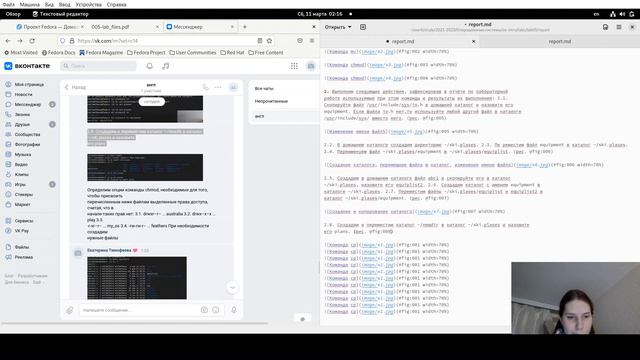Open Most Visited bookmarks folder

click(21, 53)
